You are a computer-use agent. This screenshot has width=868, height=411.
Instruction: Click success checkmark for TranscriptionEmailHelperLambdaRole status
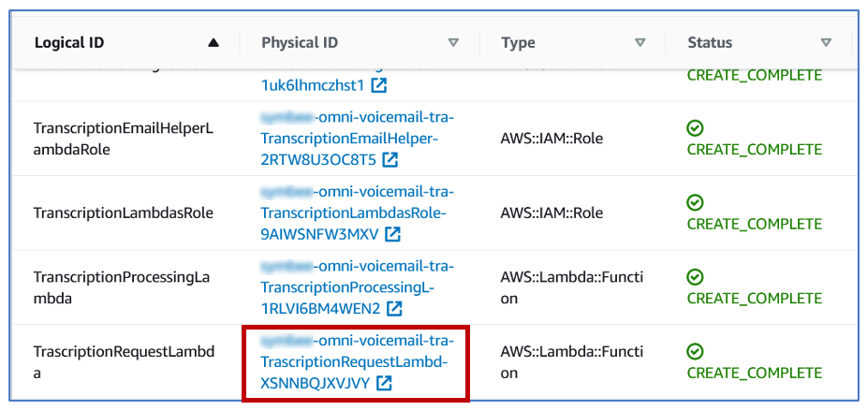695,129
